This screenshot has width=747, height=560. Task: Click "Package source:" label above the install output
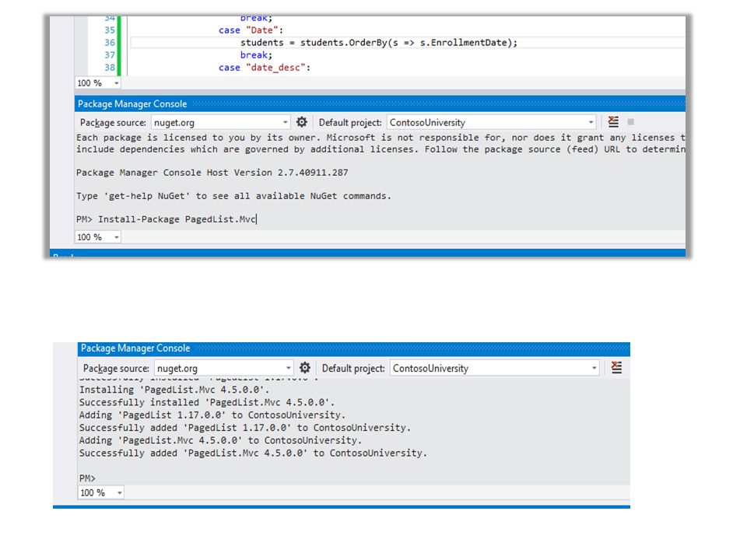116,368
